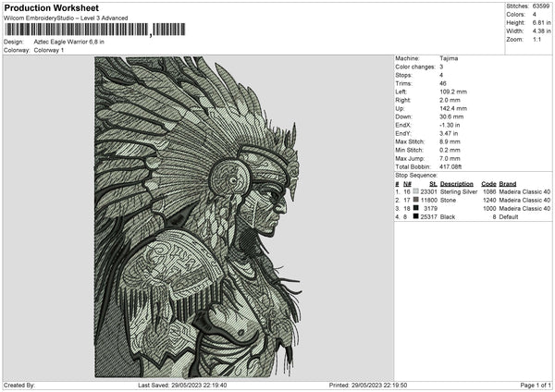Click the Zoom value 1:1

pos(536,39)
